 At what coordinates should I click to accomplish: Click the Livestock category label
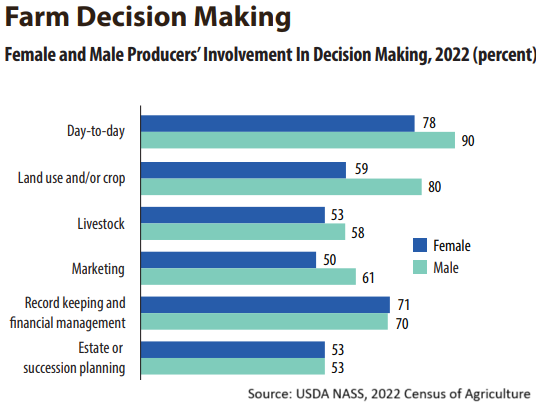tap(101, 224)
